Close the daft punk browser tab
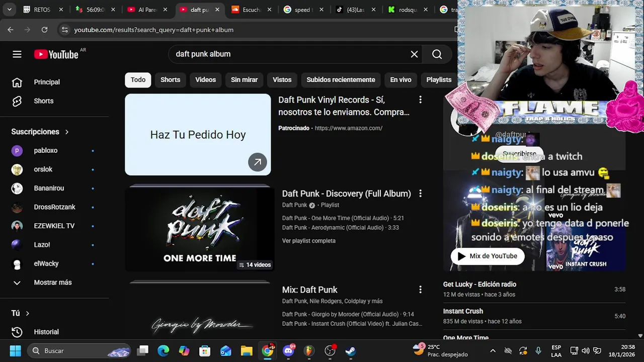The image size is (644, 362). click(x=217, y=10)
